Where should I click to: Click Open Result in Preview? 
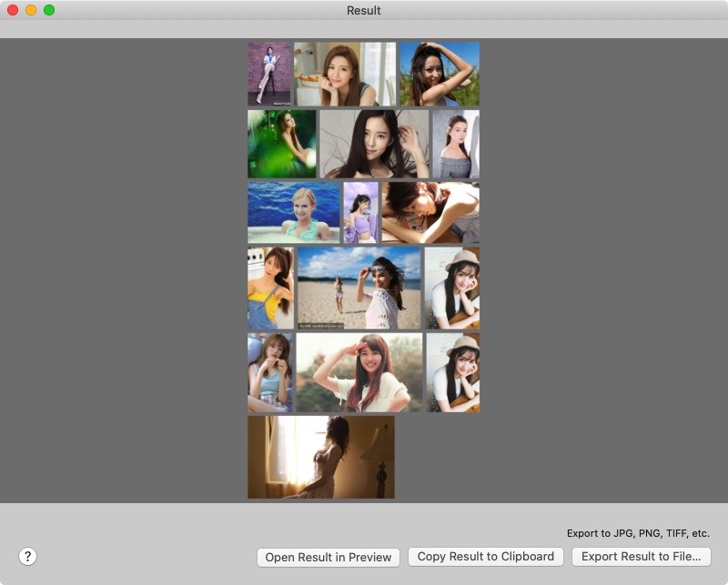(x=329, y=557)
